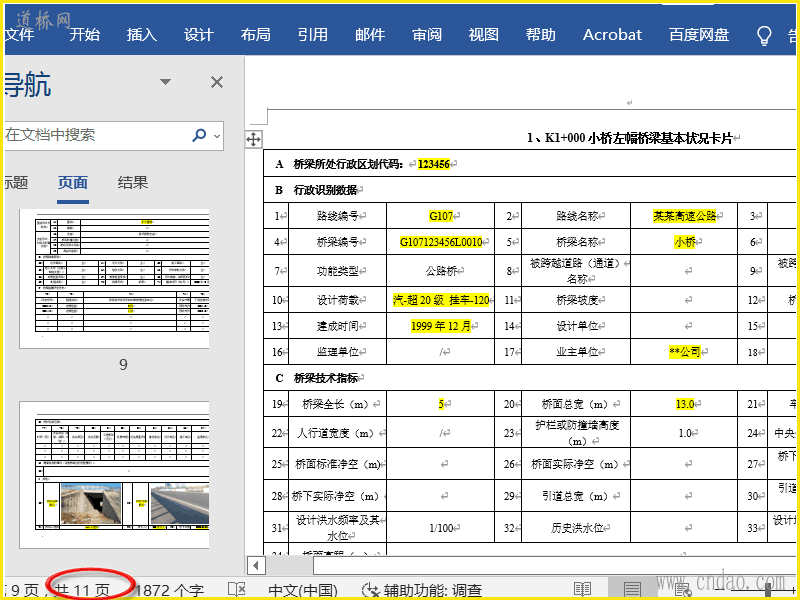Open navigation pane options dropdown arrow
The height and width of the screenshot is (600, 800).
pyautogui.click(x=165, y=82)
